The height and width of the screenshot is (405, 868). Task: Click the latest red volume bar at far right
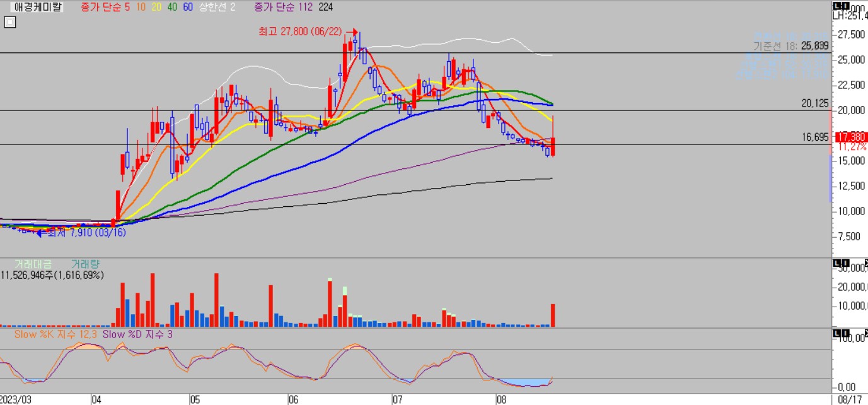point(553,315)
